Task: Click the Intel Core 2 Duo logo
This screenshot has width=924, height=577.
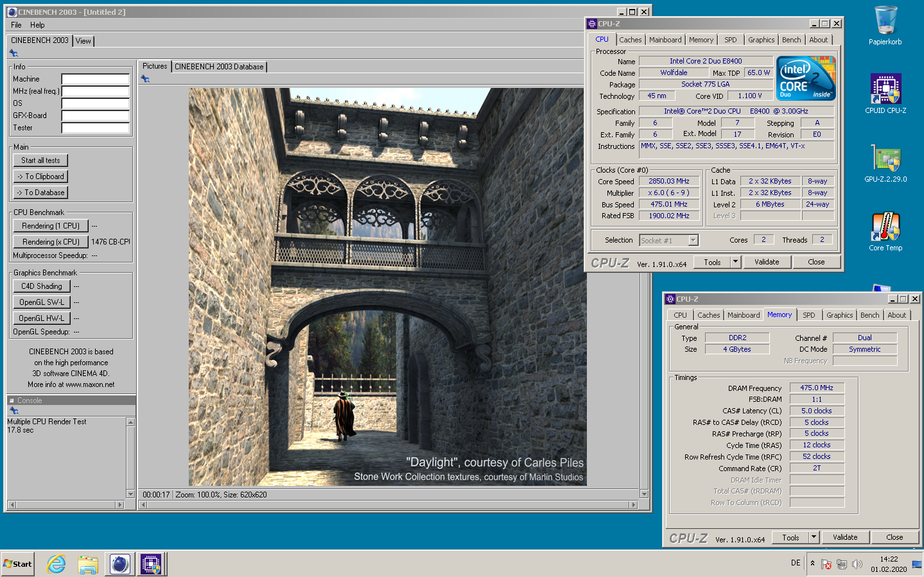Action: [x=806, y=78]
